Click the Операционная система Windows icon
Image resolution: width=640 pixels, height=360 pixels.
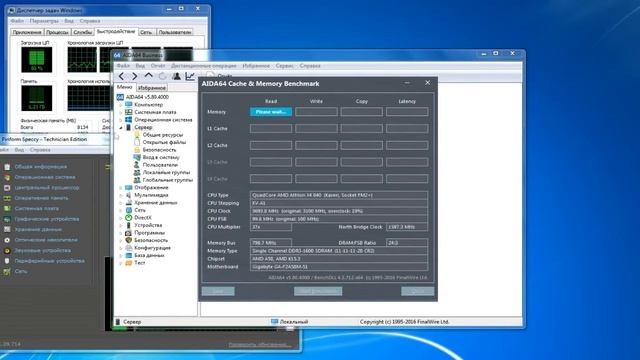129,120
